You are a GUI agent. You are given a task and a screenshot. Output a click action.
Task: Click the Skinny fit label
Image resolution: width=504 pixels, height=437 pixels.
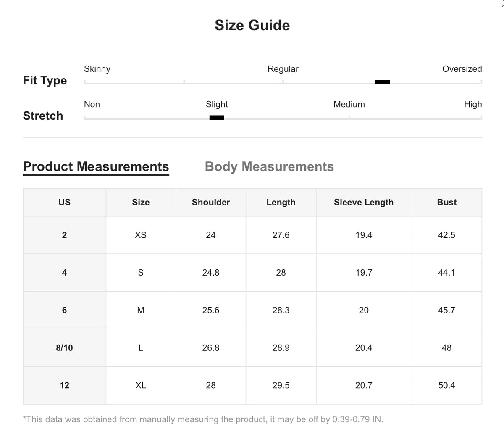click(x=97, y=69)
